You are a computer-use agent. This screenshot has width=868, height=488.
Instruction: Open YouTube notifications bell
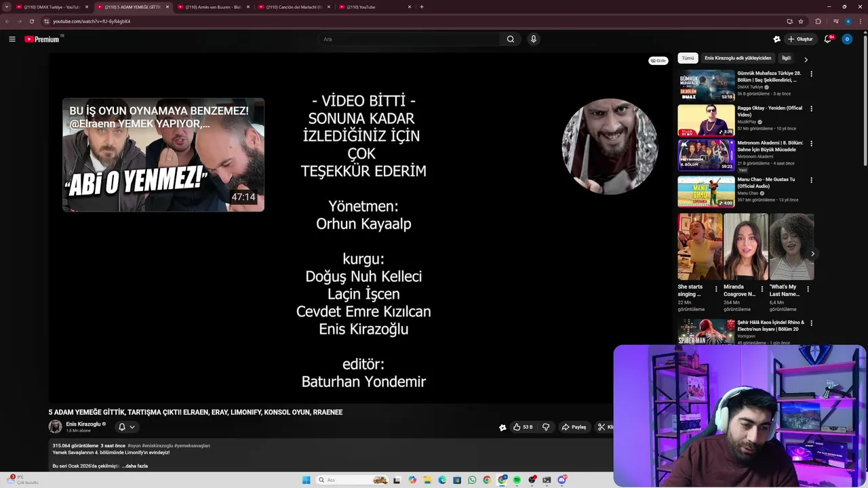click(x=828, y=39)
